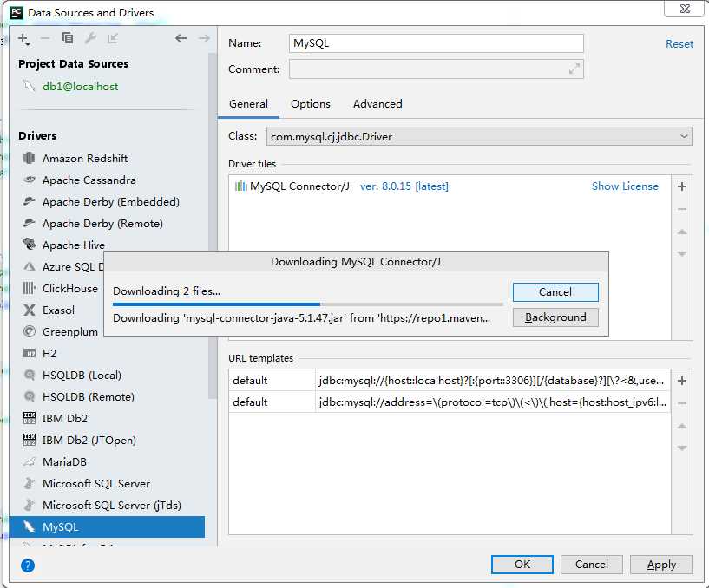Click the H2 driver icon
The image size is (709, 588).
29,354
